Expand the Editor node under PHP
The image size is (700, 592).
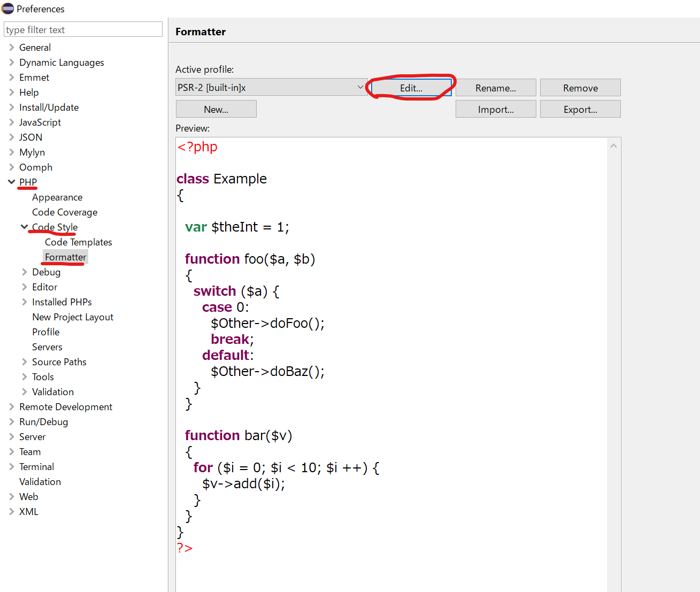pos(24,287)
